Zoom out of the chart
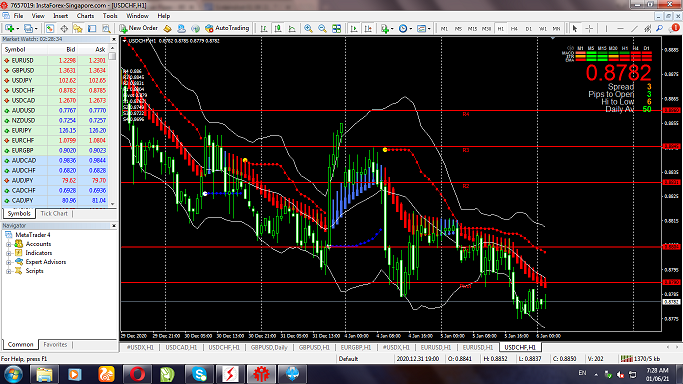Image resolution: width=683 pixels, height=384 pixels. pos(322,28)
